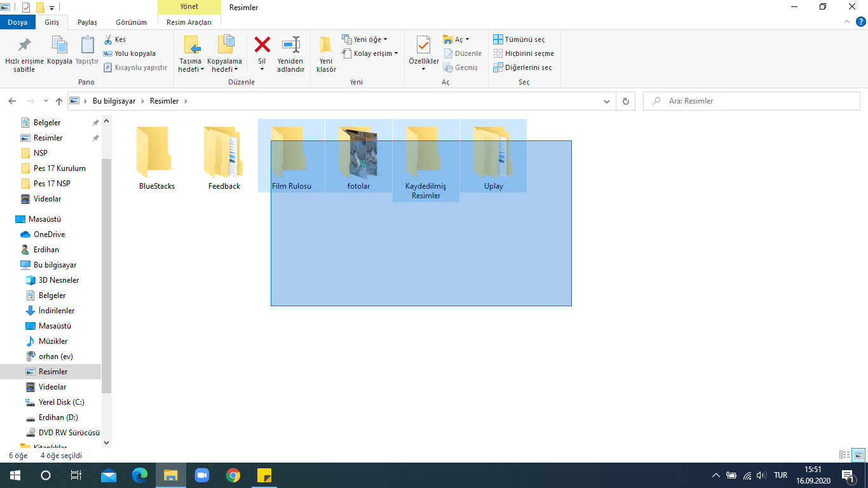Open Google Chrome from the taskbar
The height and width of the screenshot is (488, 868).
[x=233, y=475]
